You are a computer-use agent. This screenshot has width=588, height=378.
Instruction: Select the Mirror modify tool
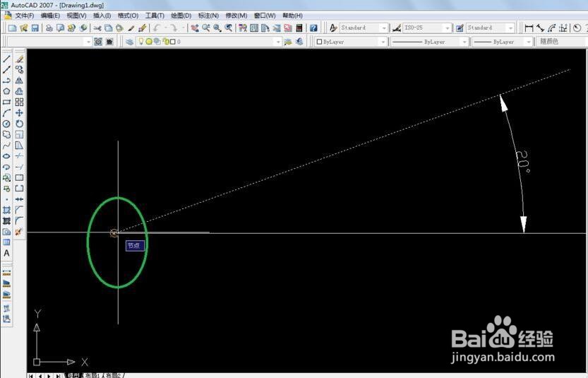click(20, 81)
